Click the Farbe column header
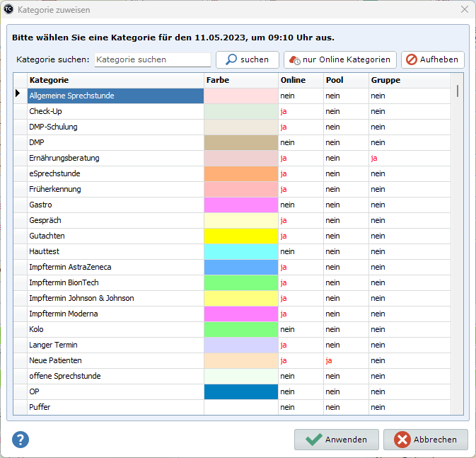 tap(240, 80)
